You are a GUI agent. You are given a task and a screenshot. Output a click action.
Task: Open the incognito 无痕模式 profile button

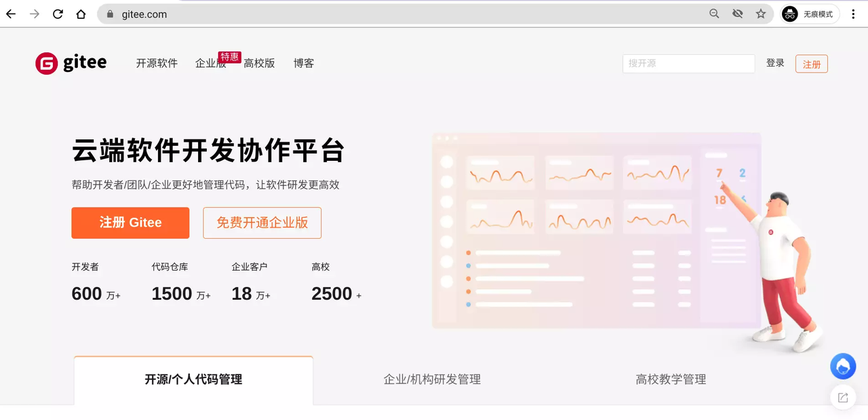810,14
